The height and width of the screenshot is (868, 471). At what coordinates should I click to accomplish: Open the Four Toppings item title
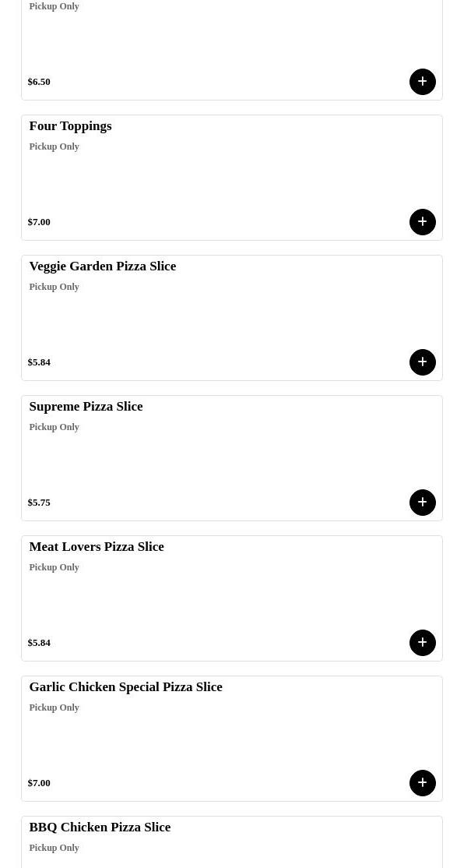(x=70, y=126)
